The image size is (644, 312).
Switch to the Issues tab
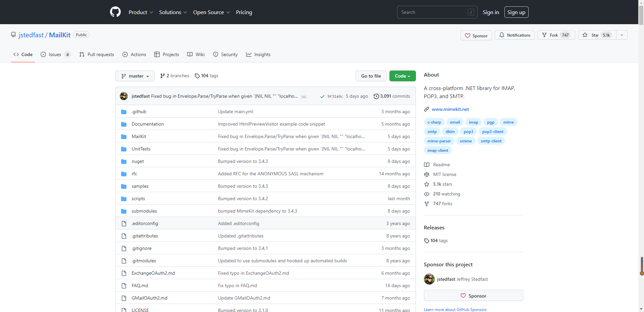56,54
